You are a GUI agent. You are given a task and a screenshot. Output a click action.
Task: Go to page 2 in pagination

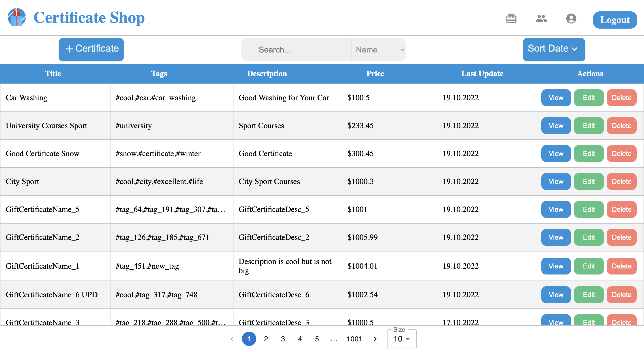click(x=266, y=339)
